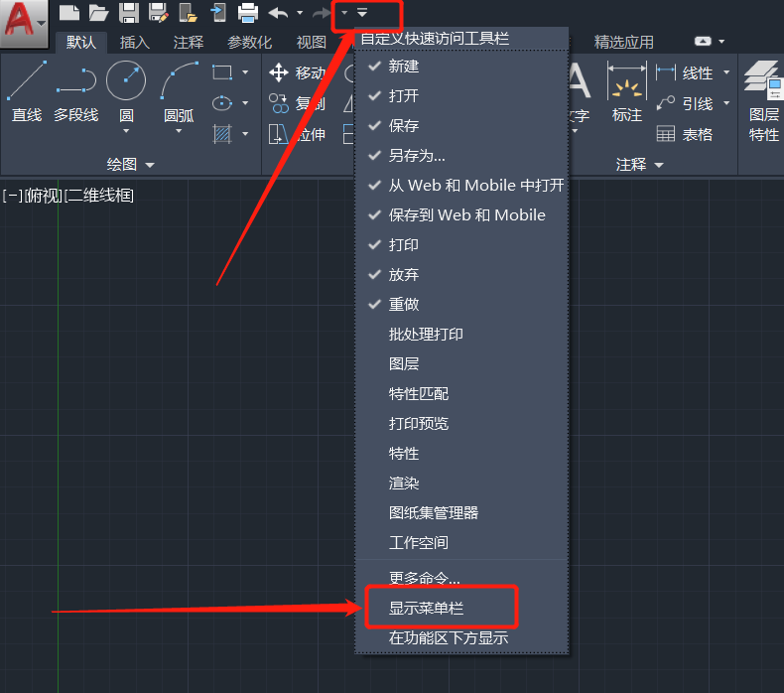Switch to the 精选应用 ribbon tab
This screenshot has height=693, width=784.
[x=623, y=42]
